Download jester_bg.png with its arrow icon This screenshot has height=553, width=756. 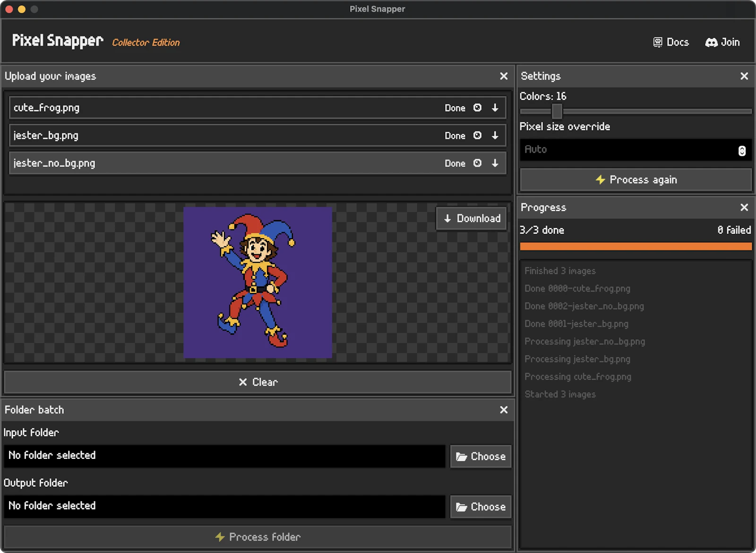[x=495, y=135]
